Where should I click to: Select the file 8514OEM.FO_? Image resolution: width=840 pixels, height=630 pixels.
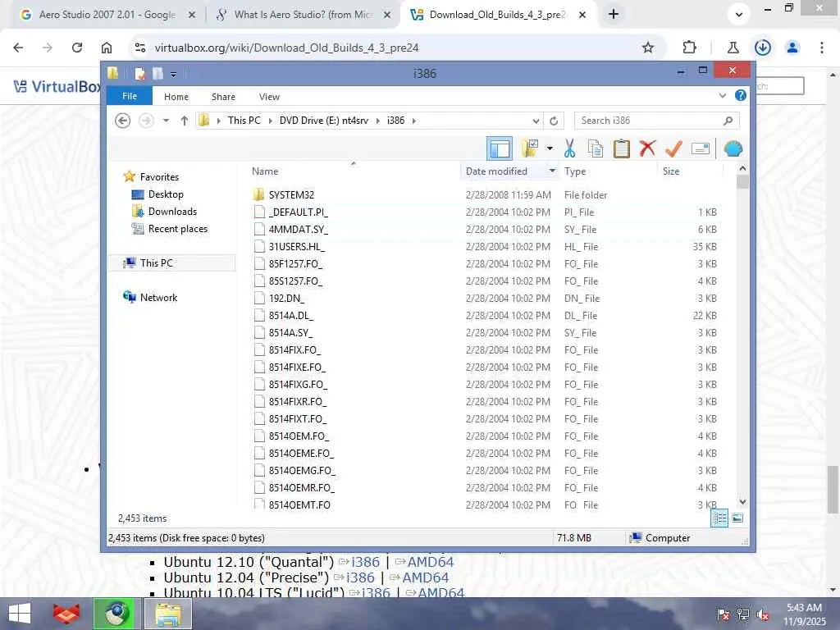(x=299, y=436)
